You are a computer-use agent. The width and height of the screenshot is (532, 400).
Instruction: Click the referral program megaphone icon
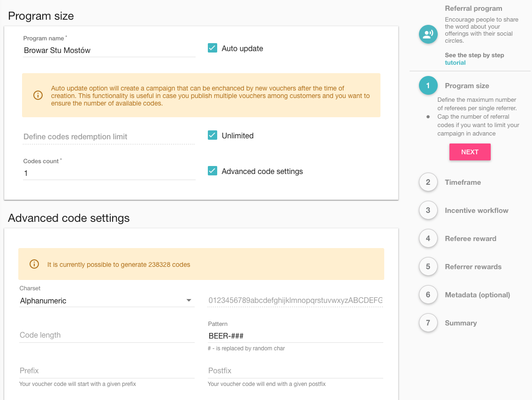(x=428, y=34)
